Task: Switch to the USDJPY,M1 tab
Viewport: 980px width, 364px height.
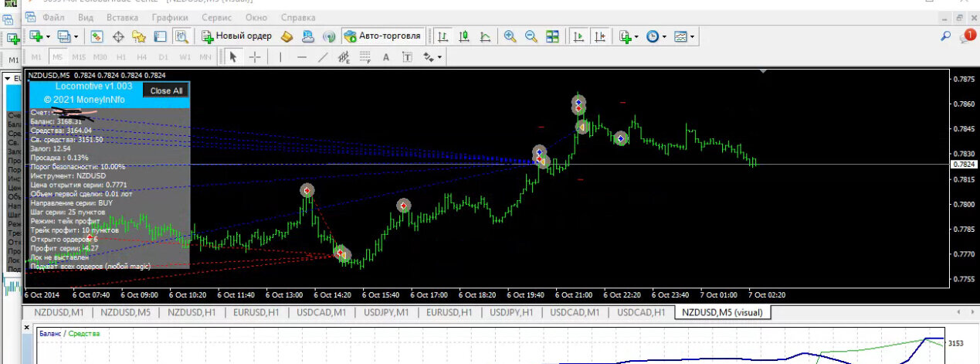Action: [385, 312]
